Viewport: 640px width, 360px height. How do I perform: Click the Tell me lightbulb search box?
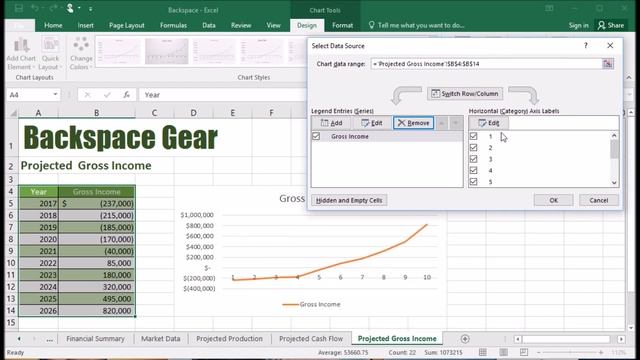(416, 25)
